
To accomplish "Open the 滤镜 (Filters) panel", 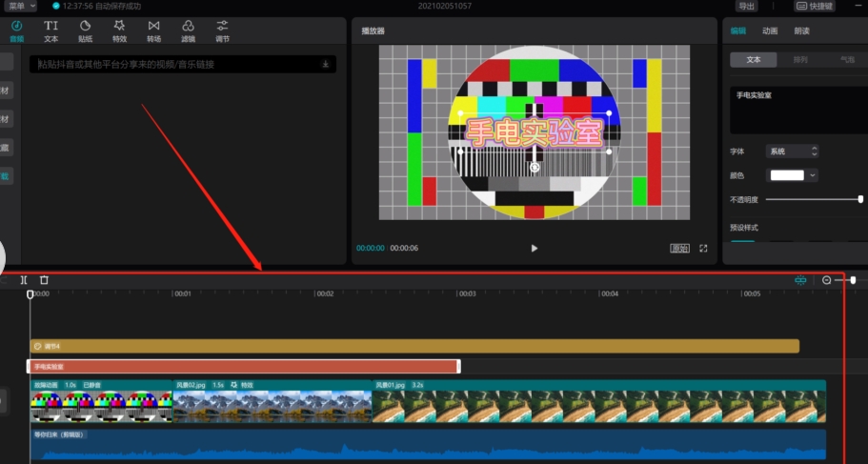I will [x=188, y=30].
